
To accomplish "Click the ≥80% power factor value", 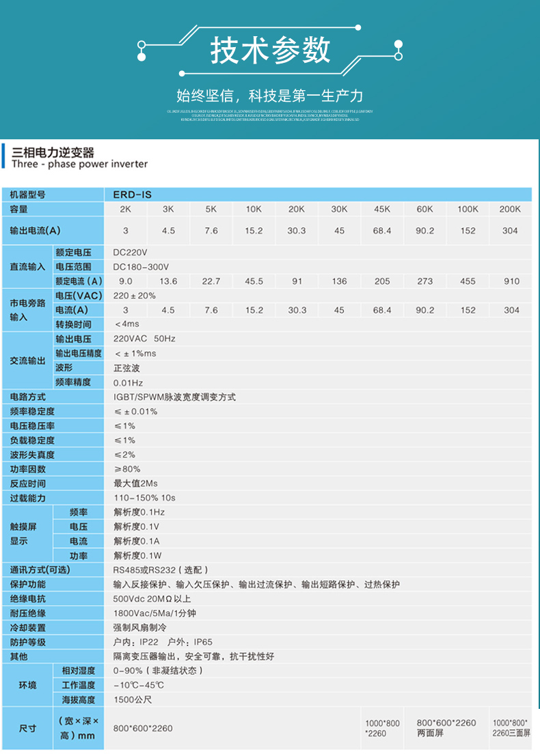I will click(127, 469).
